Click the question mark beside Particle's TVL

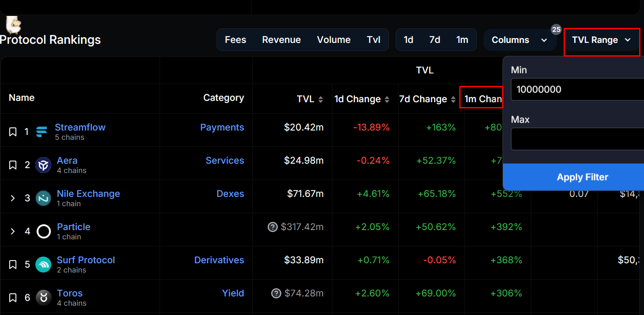(273, 227)
